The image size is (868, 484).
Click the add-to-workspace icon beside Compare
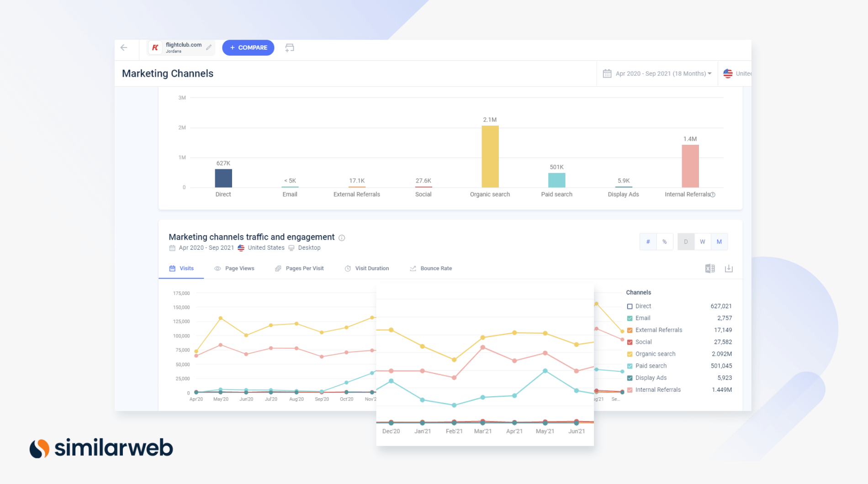pyautogui.click(x=290, y=47)
